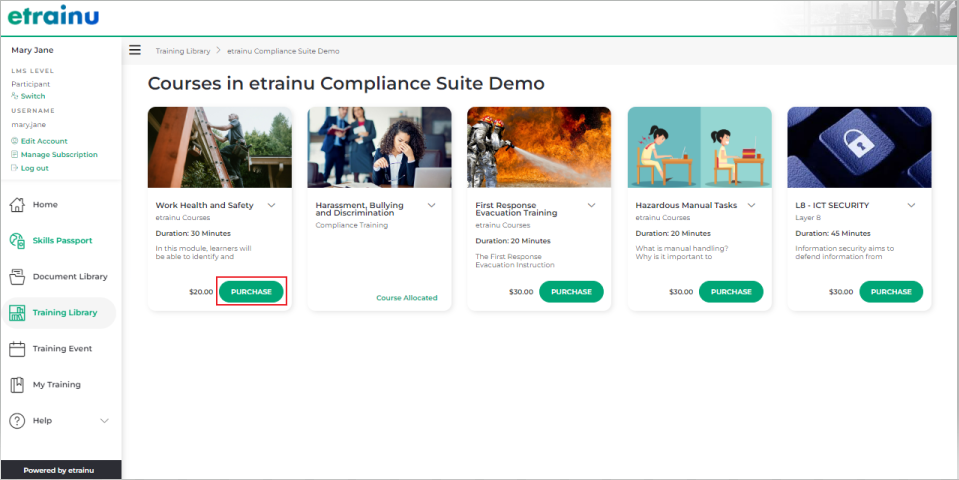
Task: Click the Course Allocated label
Action: [x=407, y=298]
